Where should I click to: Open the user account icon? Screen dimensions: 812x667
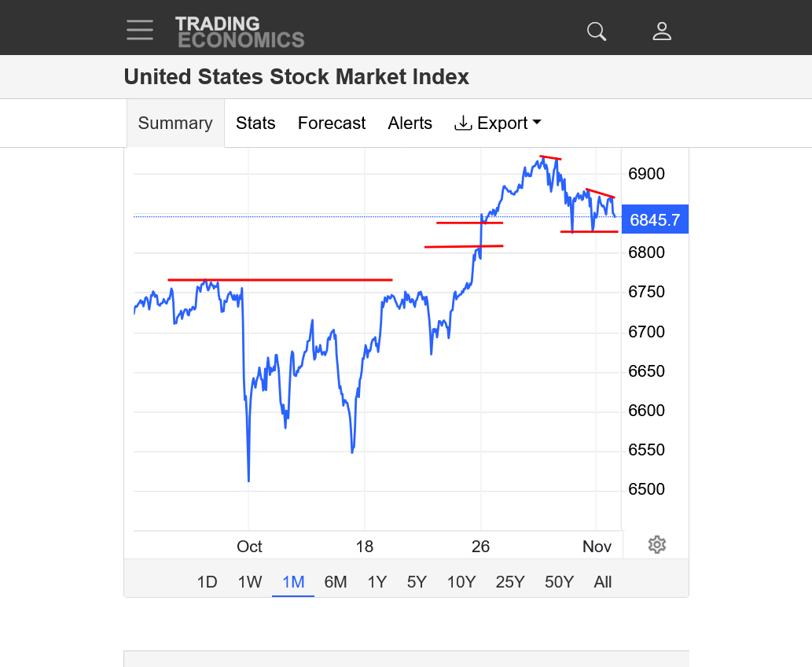point(662,31)
